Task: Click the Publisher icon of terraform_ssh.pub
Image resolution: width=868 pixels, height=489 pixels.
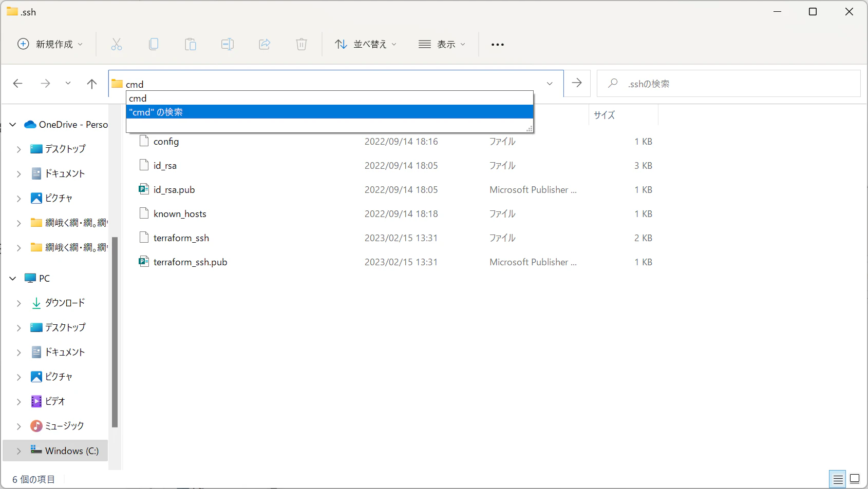Action: click(x=144, y=262)
